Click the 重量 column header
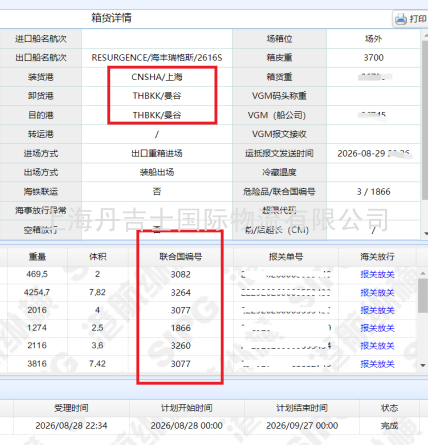The height and width of the screenshot is (445, 428). [37, 257]
